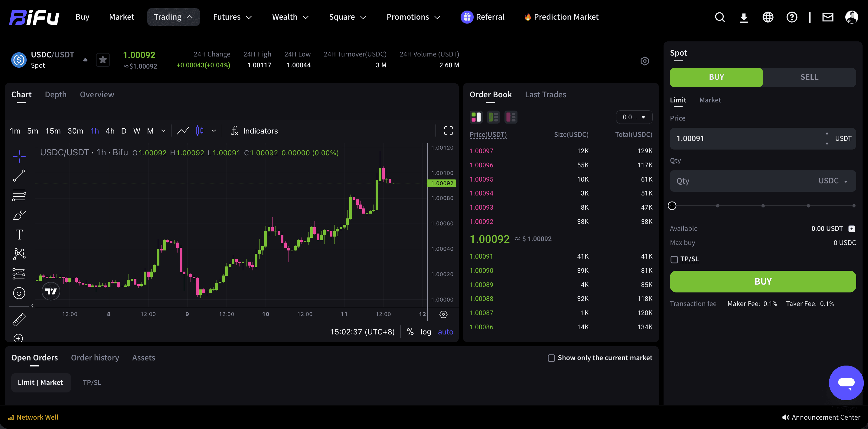Switch to the Depth tab
The width and height of the screenshot is (868, 429).
pyautogui.click(x=56, y=95)
